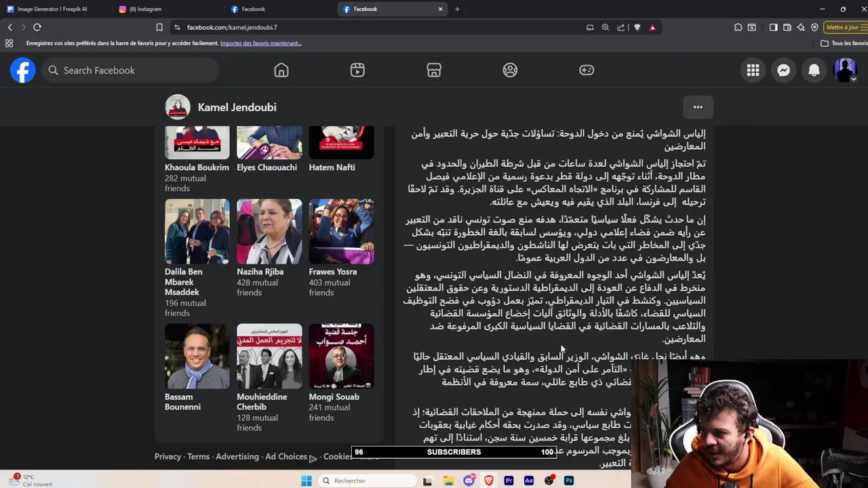This screenshot has width=868, height=488.
Task: Open the Terms footer link
Action: pyautogui.click(x=198, y=457)
